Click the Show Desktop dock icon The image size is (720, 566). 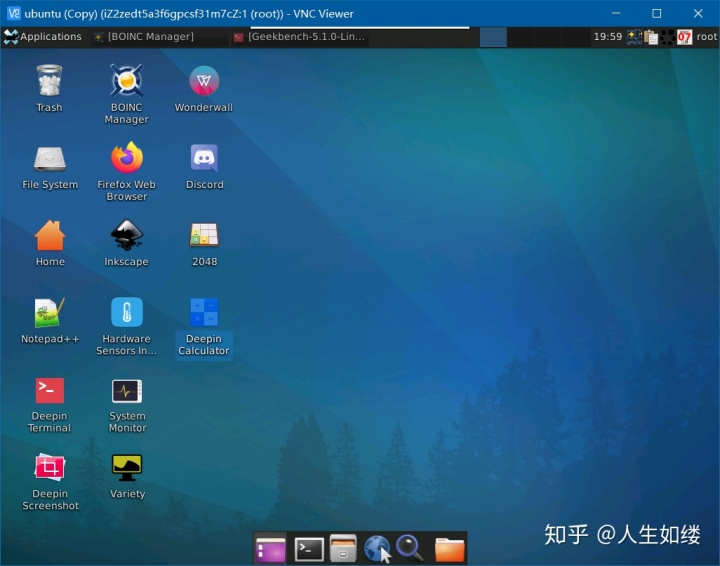pos(270,549)
